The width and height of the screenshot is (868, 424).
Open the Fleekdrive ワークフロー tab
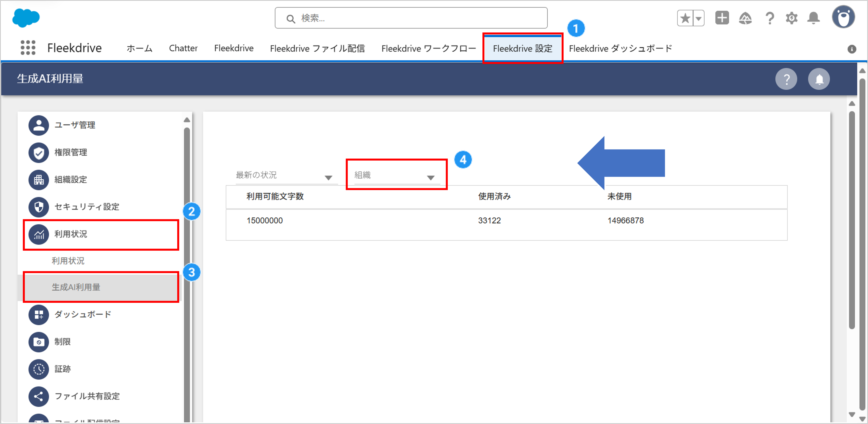[x=429, y=48]
